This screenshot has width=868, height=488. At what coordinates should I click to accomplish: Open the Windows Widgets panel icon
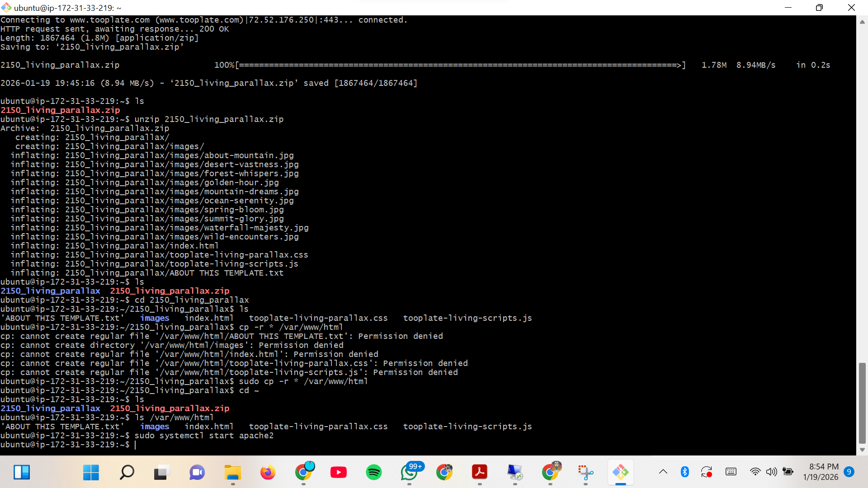point(22,472)
